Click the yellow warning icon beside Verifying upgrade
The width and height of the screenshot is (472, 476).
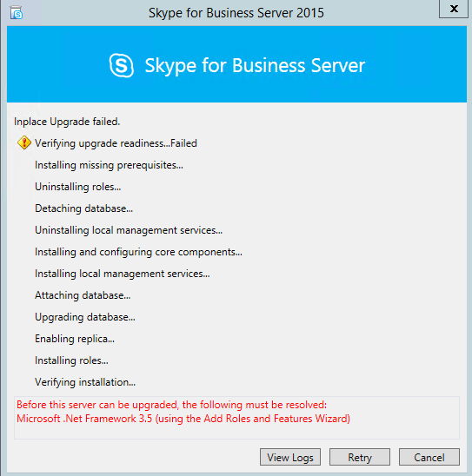coord(24,142)
